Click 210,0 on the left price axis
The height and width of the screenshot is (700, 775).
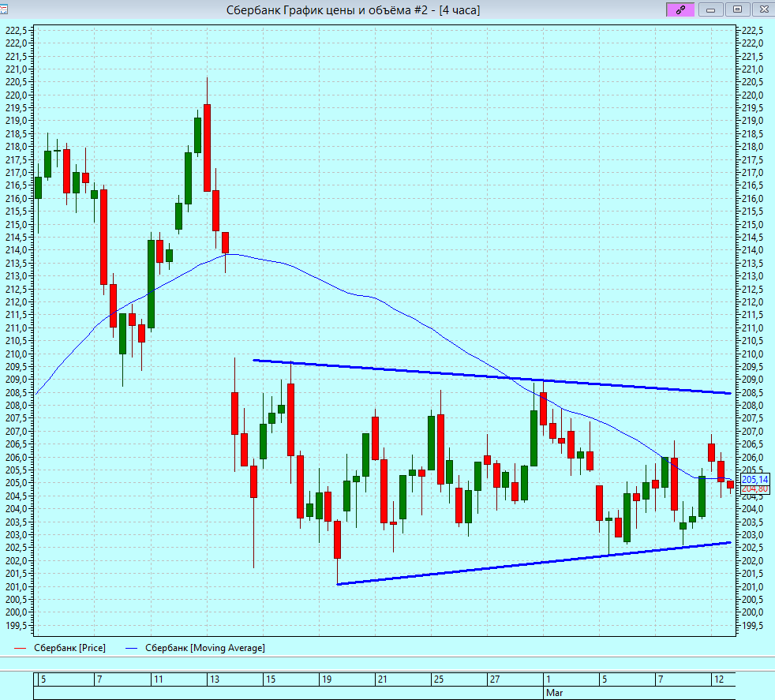pyautogui.click(x=17, y=354)
